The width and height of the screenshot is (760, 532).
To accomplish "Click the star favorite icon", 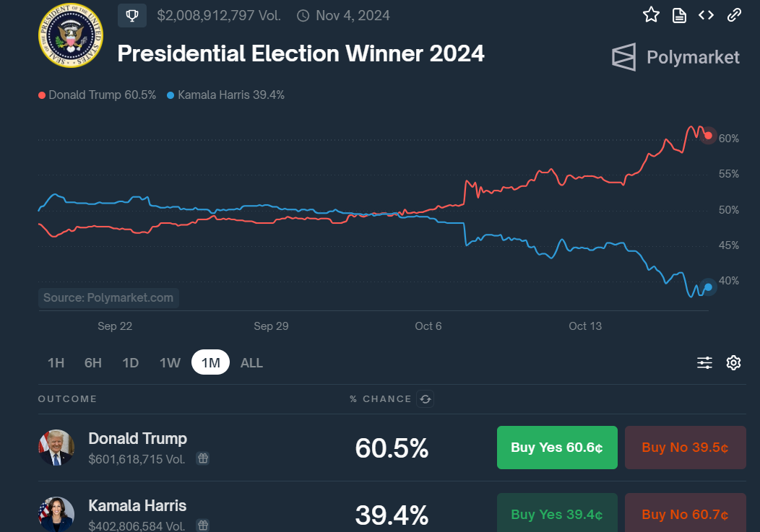I will point(651,14).
